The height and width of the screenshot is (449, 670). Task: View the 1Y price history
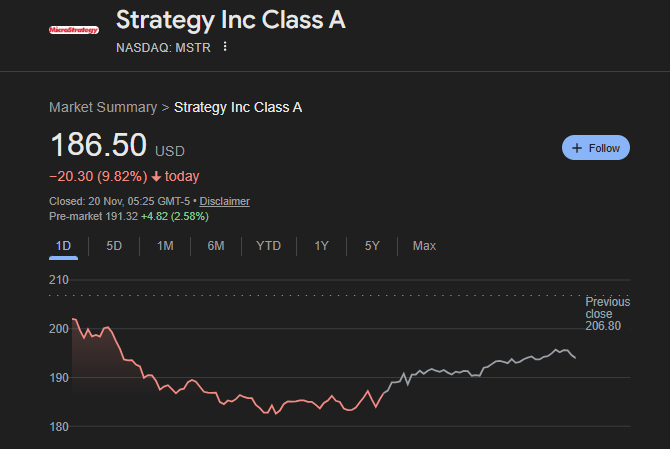pyautogui.click(x=321, y=246)
